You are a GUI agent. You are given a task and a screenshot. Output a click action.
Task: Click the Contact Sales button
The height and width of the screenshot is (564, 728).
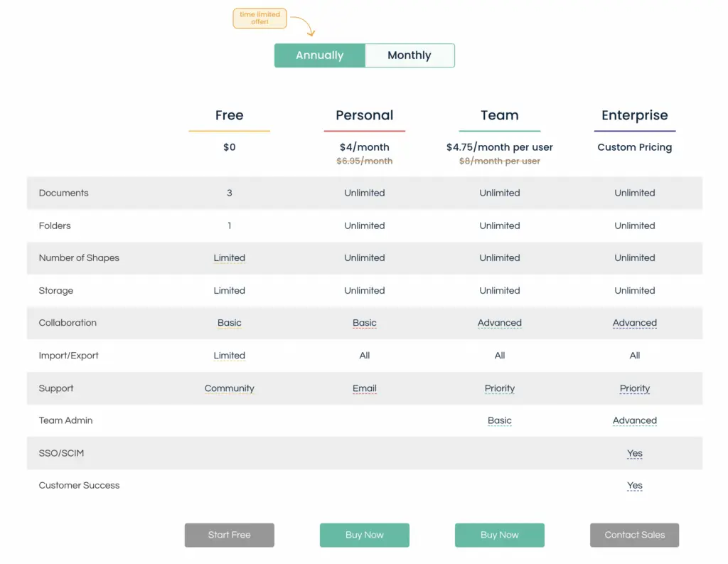635,535
